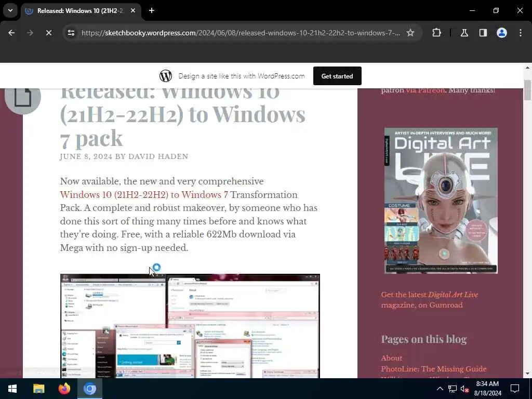Click the WordPress logo in banner
Viewport: 532px width, 399px height.
coord(166,76)
